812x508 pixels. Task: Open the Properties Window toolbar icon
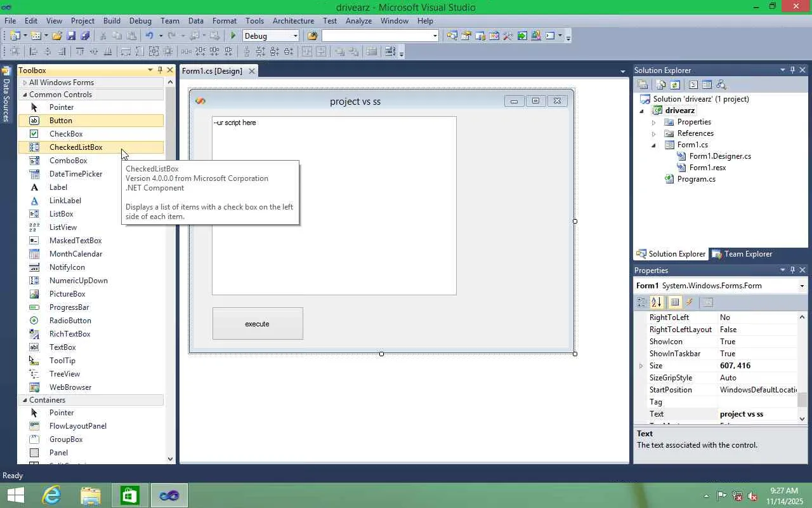tap(466, 36)
